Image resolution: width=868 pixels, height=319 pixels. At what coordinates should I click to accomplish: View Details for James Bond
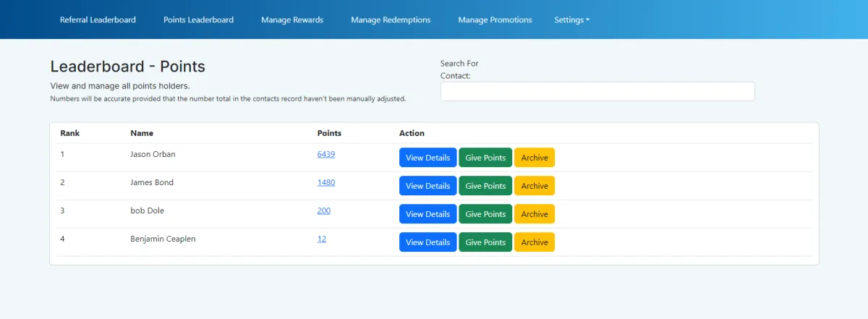427,186
